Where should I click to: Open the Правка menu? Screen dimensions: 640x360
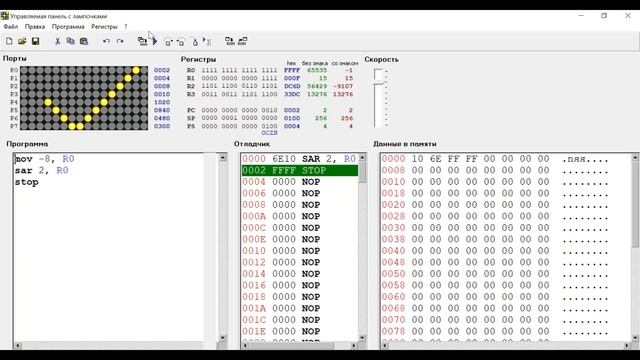[35, 27]
